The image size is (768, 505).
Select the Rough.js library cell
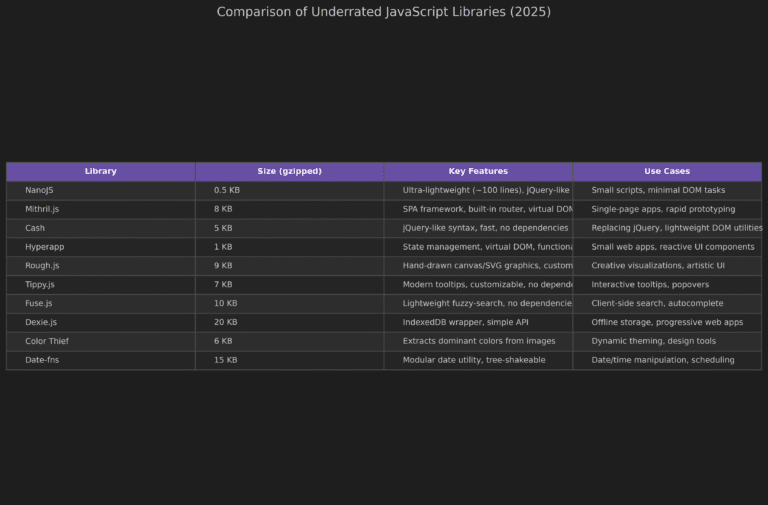click(101, 266)
